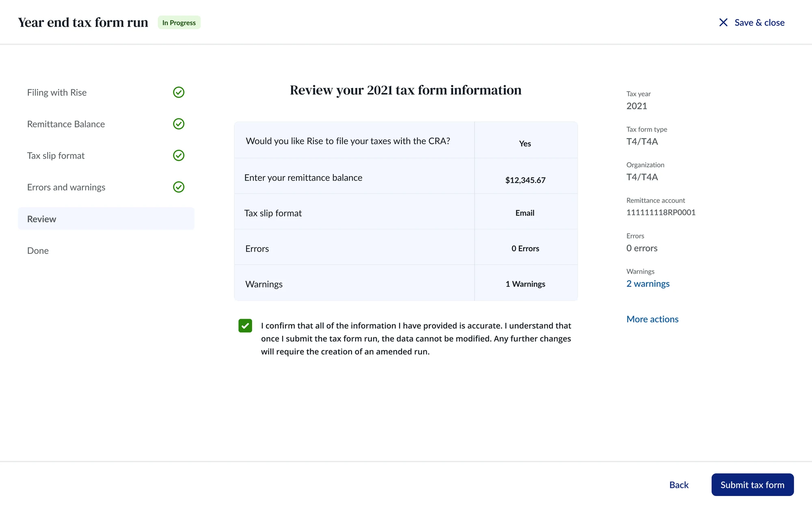Click the Submit tax form button

tap(752, 485)
